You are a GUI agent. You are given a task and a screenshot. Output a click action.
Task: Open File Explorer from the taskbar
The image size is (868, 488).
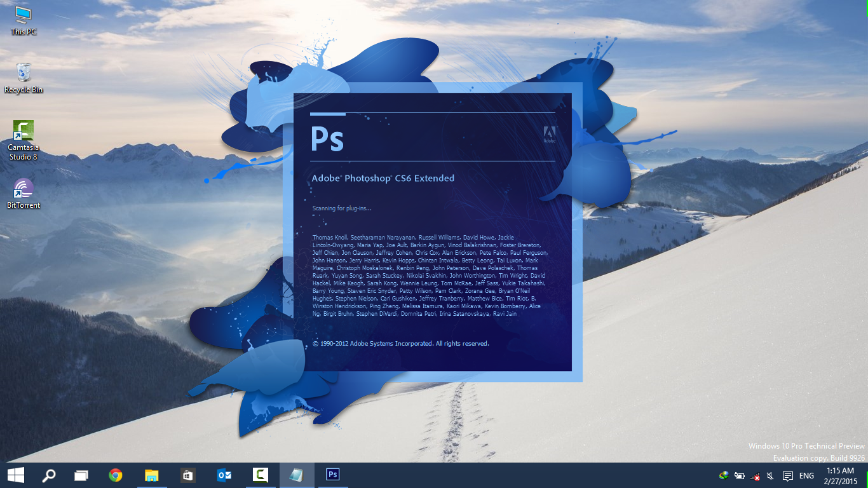151,475
